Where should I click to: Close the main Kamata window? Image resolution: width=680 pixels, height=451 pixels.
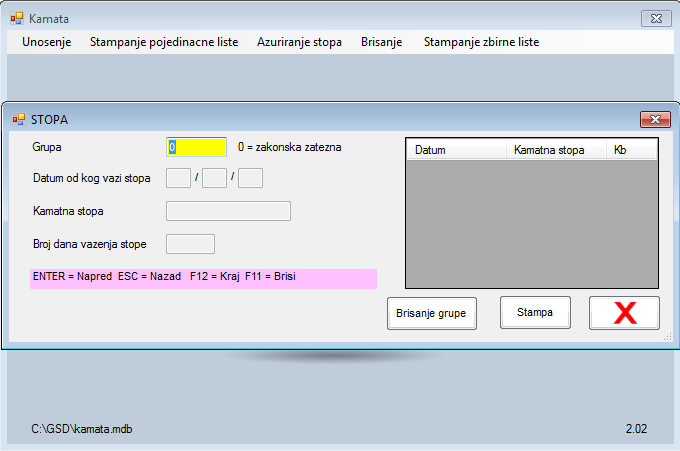click(x=655, y=18)
